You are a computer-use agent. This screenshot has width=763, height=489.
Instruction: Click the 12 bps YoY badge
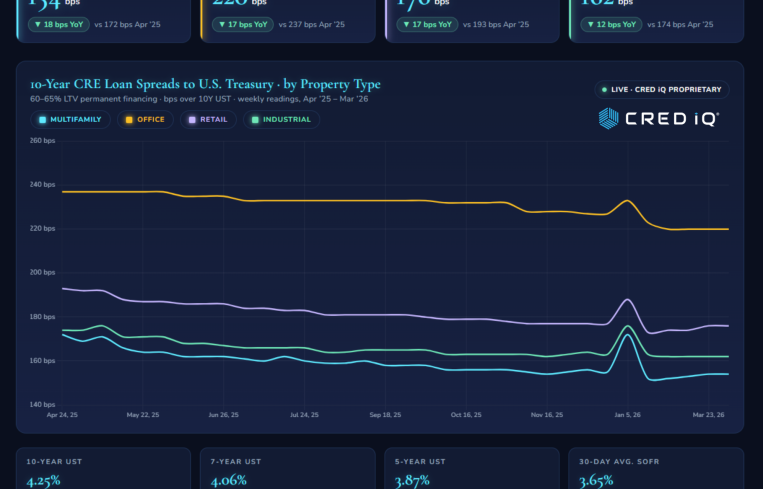(609, 24)
